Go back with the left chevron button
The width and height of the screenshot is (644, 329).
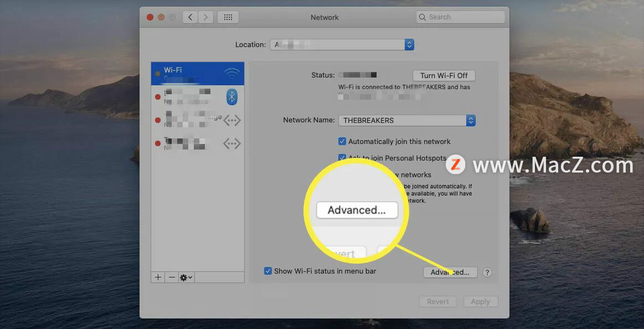click(190, 17)
